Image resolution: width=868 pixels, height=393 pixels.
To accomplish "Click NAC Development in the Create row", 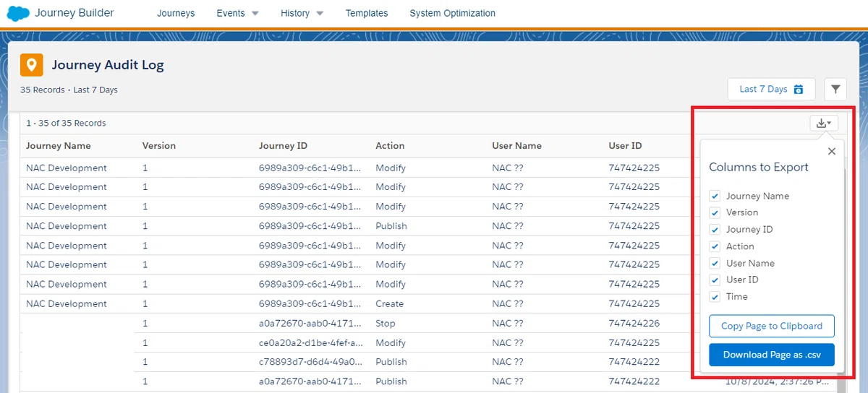I will (67, 303).
